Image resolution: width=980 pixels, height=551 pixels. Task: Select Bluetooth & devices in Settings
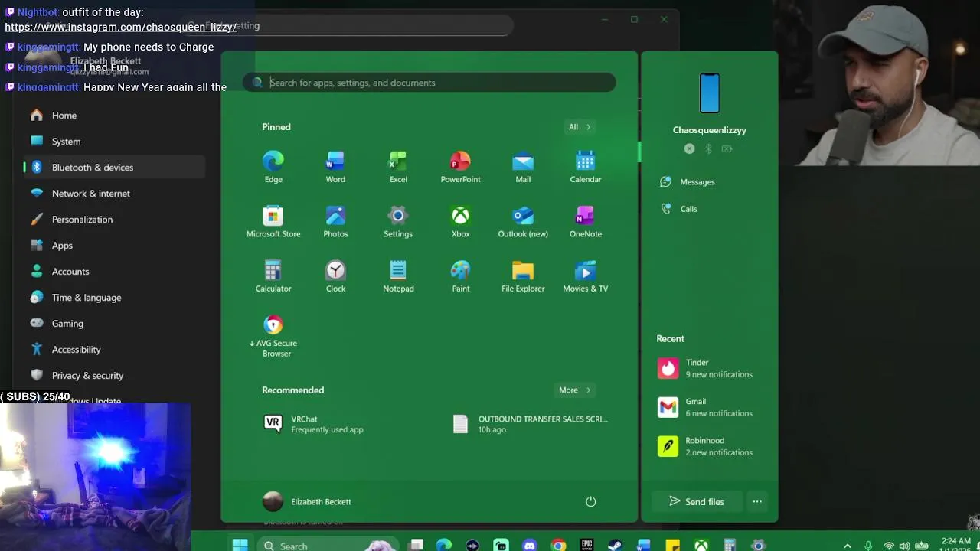[113, 168]
